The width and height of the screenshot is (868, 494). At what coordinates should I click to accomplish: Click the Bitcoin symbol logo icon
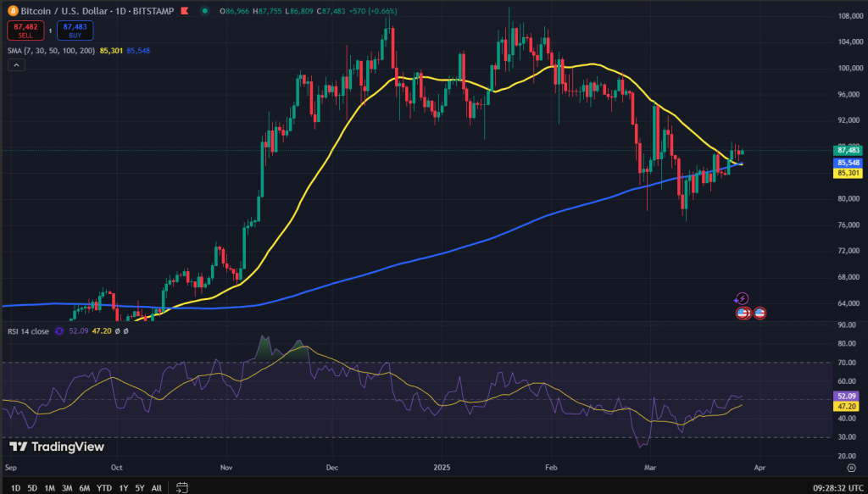12,10
